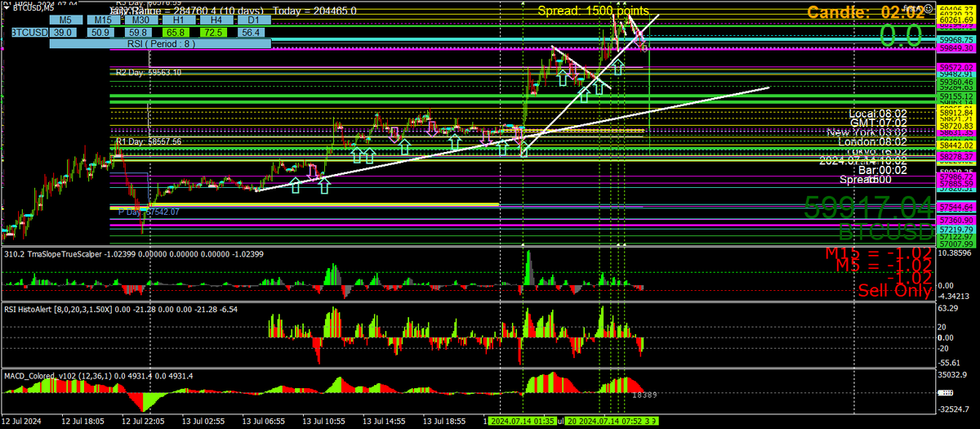This screenshot has width=980, height=429.
Task: Click the M15 = -1.02 slope reading
Action: point(878,252)
